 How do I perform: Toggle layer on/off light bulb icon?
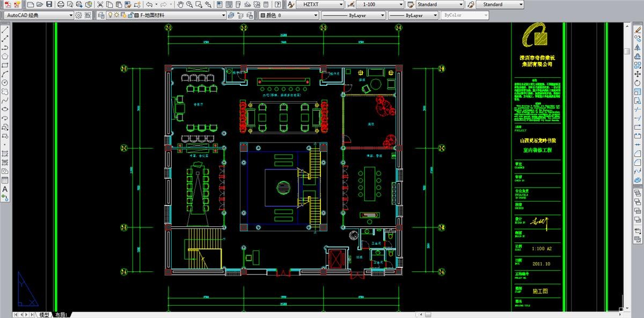click(110, 16)
